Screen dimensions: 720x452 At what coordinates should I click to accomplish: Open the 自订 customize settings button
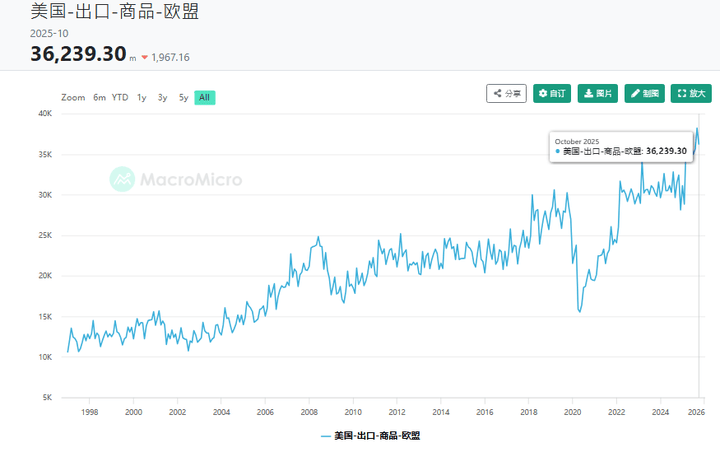(552, 93)
